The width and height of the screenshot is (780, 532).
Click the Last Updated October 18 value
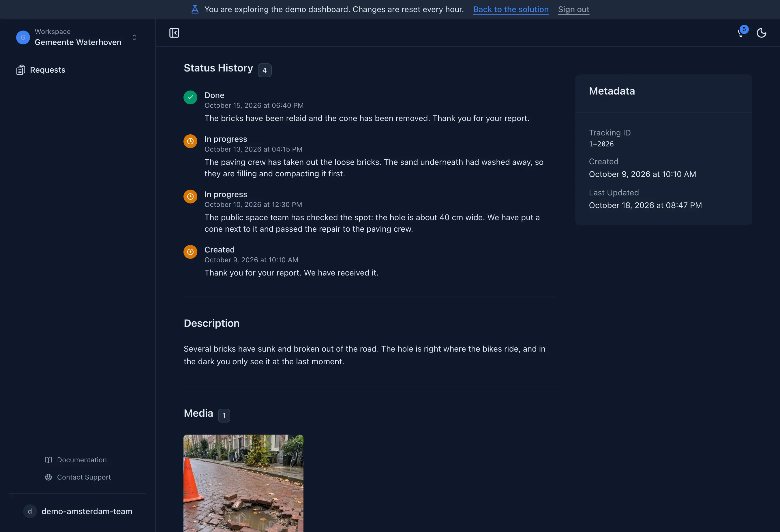point(645,205)
